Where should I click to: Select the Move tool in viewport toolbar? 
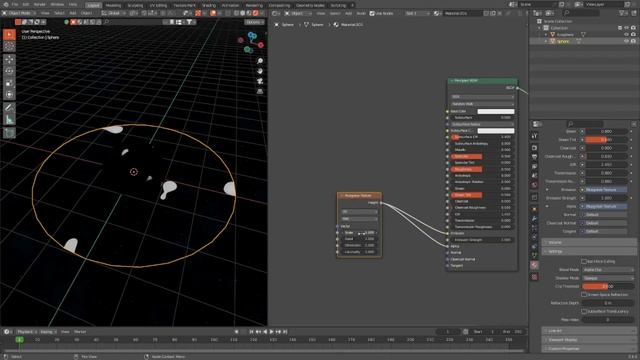pyautogui.click(x=9, y=60)
